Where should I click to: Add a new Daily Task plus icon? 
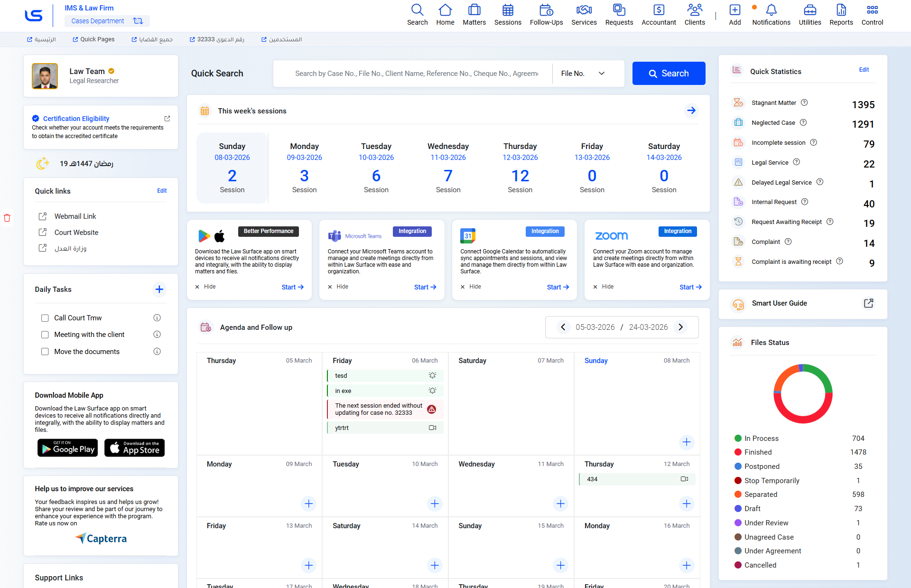159,289
